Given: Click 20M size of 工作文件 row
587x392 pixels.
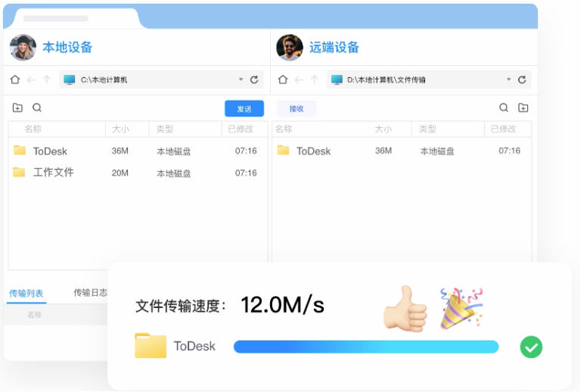Looking at the screenshot, I should click(120, 173).
